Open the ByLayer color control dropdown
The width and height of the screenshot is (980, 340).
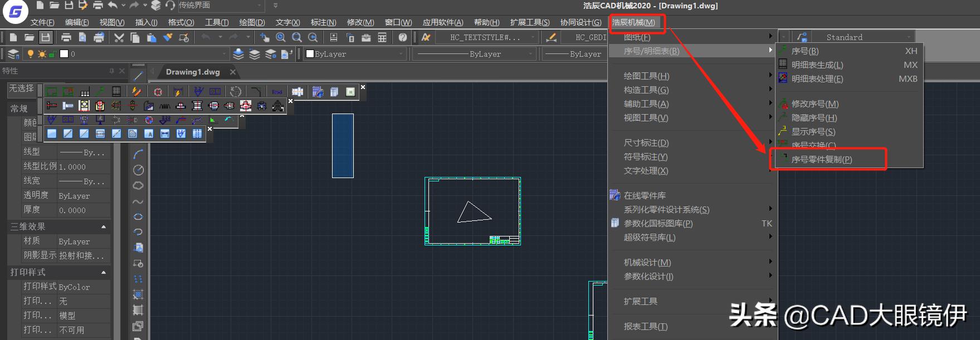(x=355, y=54)
